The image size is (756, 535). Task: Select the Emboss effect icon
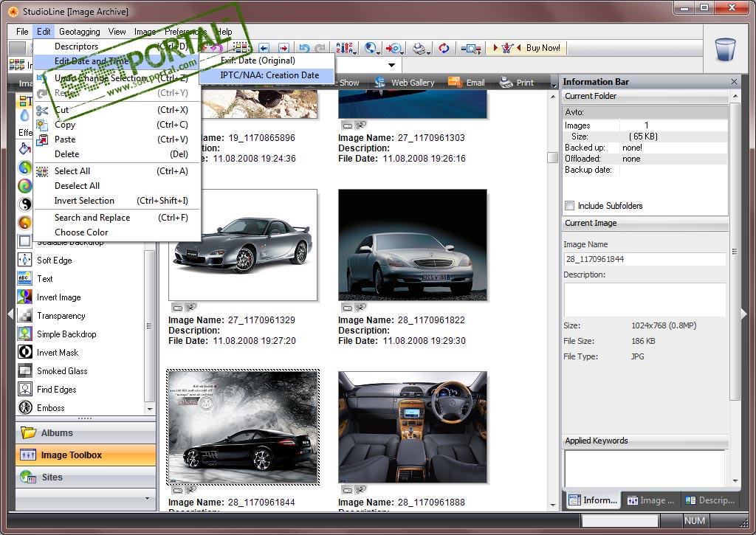(24, 407)
